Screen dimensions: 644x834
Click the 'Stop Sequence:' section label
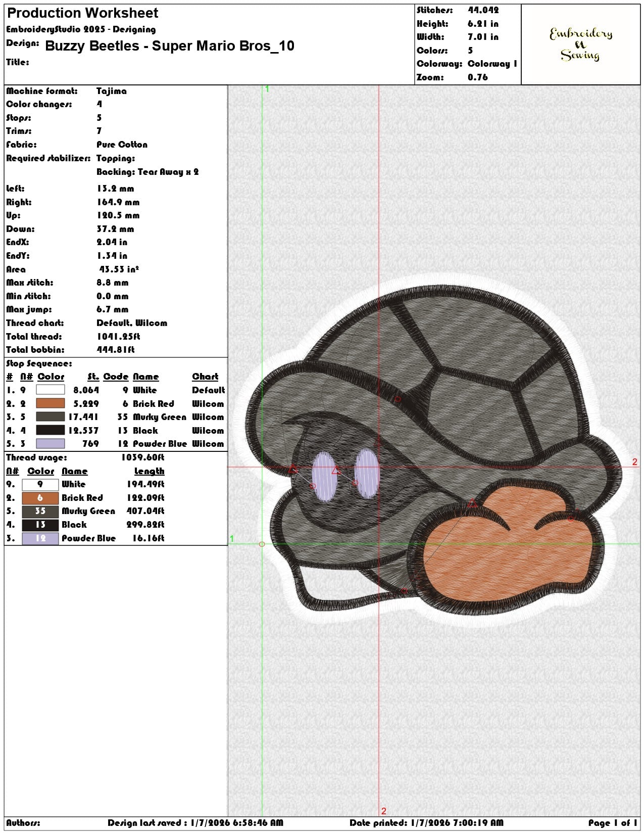[39, 363]
